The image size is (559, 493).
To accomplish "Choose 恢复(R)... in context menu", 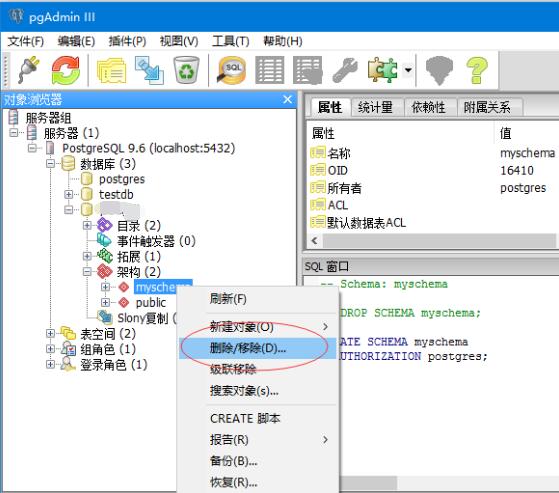I will click(x=257, y=482).
